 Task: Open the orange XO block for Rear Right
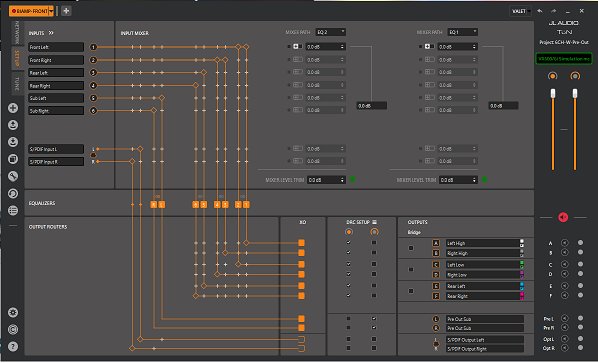coord(301,296)
